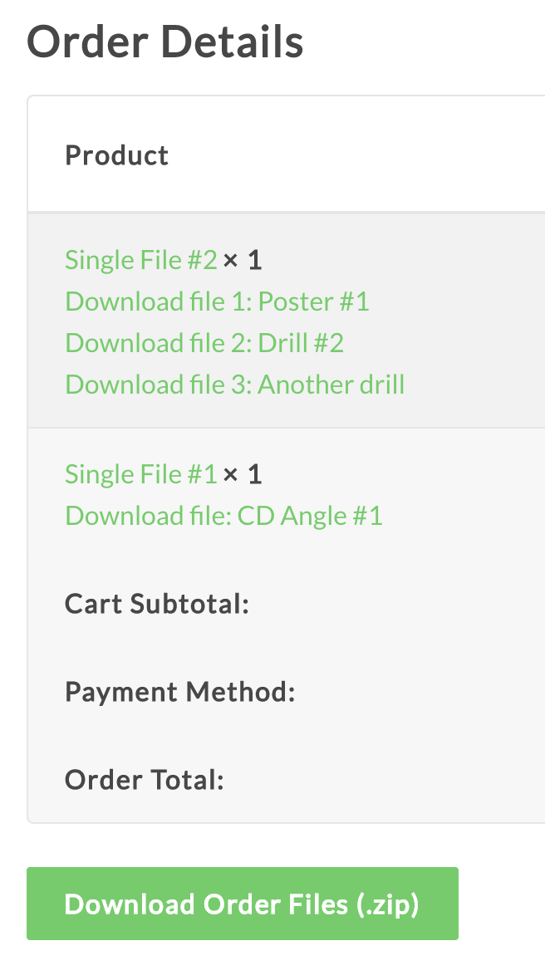The image size is (545, 980).
Task: Click the Order Details heading
Action: (164, 42)
